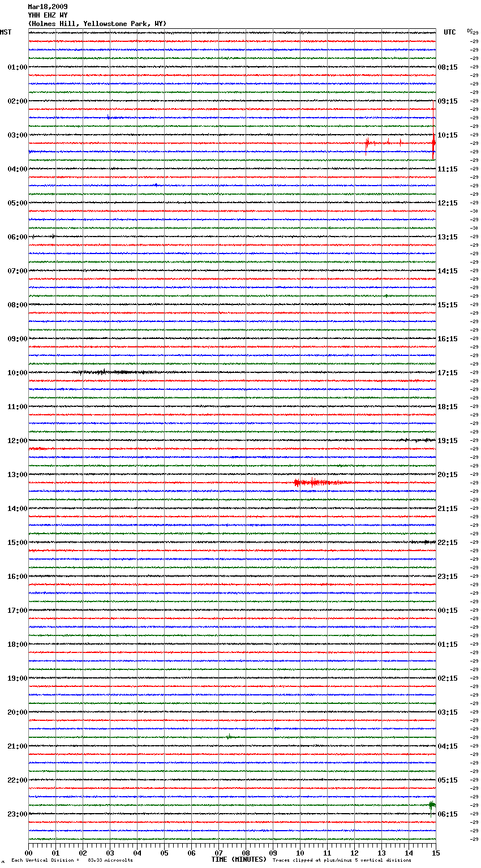Viewport: 481px width, 868px height.
Task: Click the minute tick label 00 on the time axis
Action: 29,853
